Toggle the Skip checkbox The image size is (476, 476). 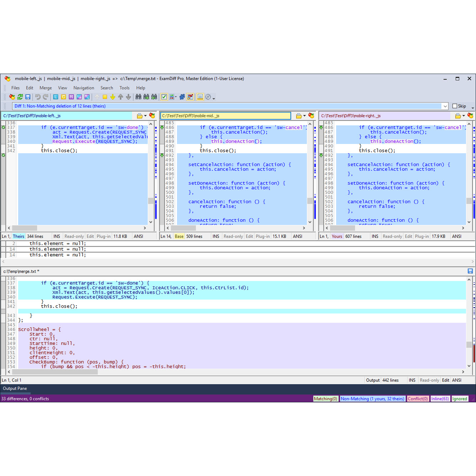tap(455, 106)
